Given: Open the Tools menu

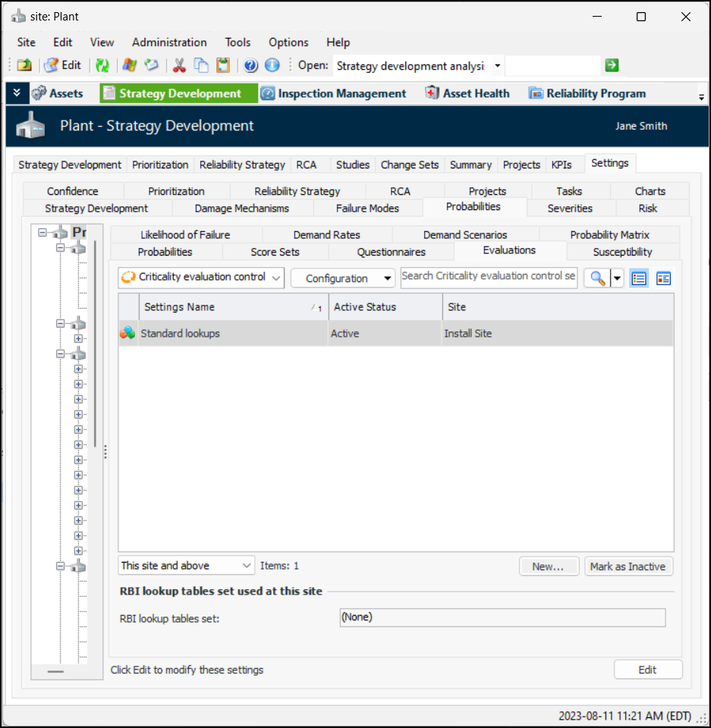Looking at the screenshot, I should (x=238, y=42).
